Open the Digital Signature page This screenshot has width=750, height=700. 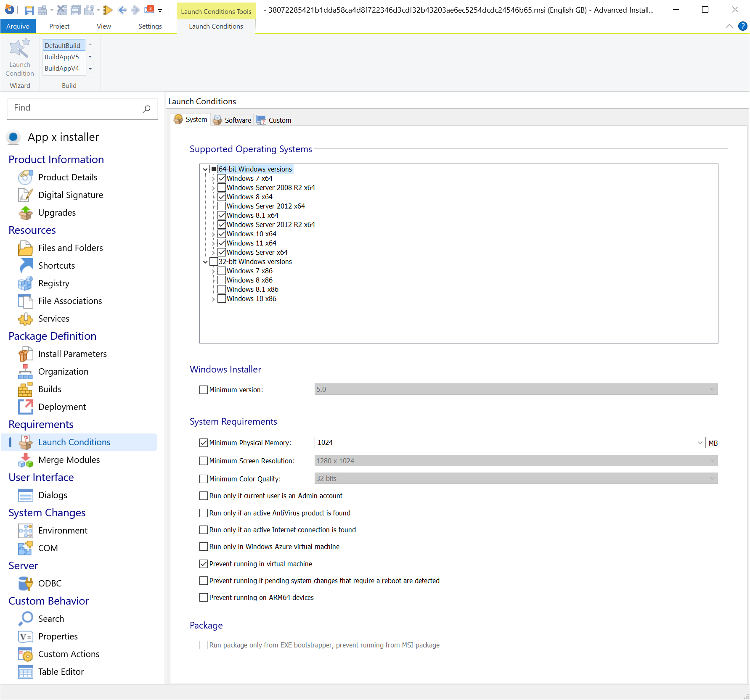pos(70,195)
